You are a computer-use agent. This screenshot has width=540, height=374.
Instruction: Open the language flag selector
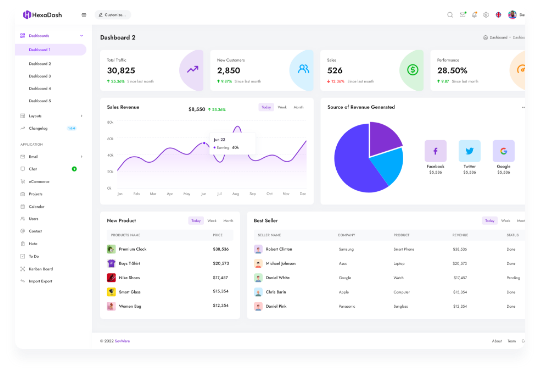pos(498,15)
